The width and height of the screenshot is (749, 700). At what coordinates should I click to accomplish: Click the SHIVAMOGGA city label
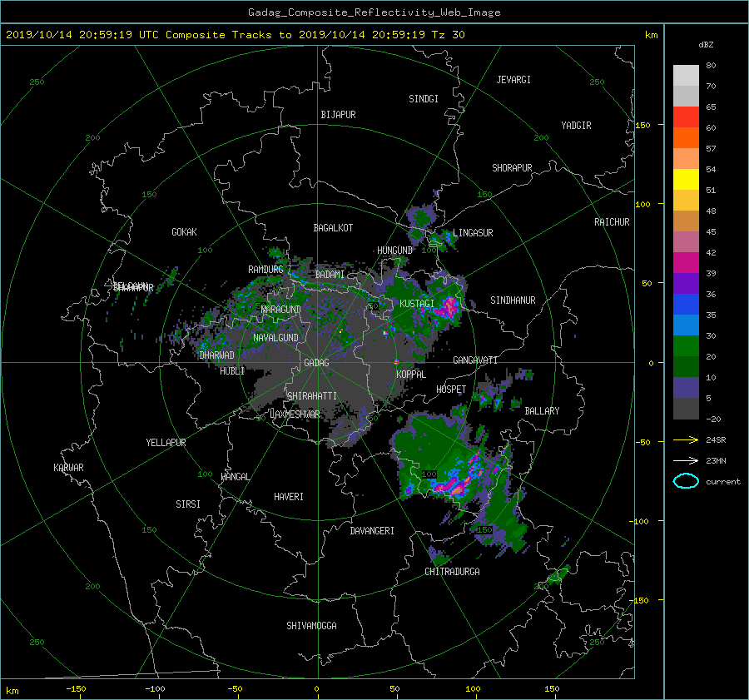pos(311,626)
